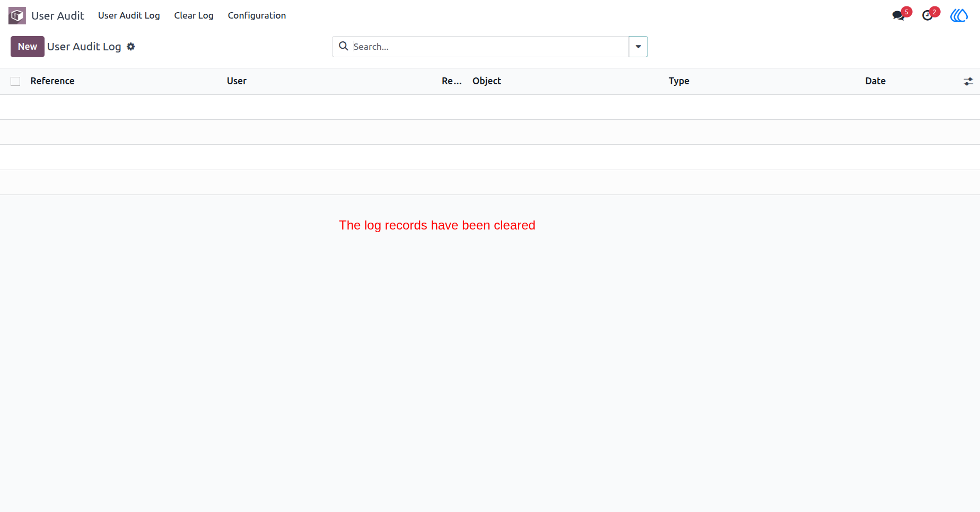This screenshot has width=980, height=512.
Task: Open the Configuration menu
Action: [x=257, y=15]
